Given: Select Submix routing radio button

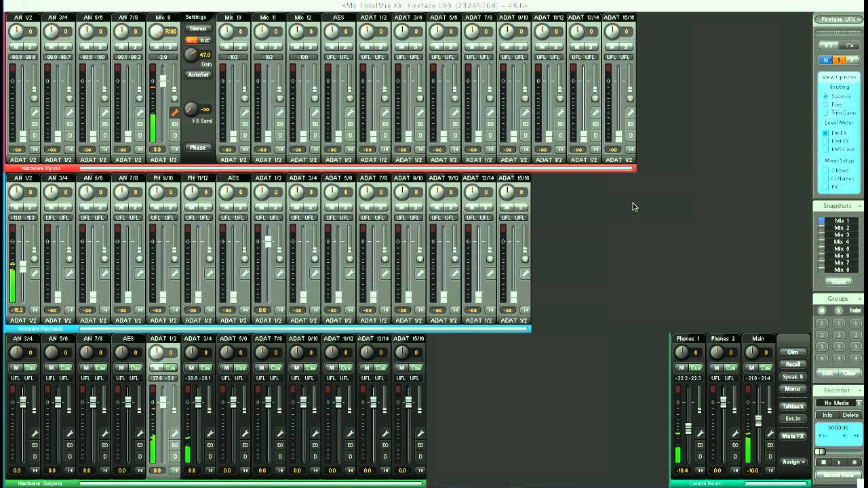Looking at the screenshot, I should pyautogui.click(x=825, y=96).
